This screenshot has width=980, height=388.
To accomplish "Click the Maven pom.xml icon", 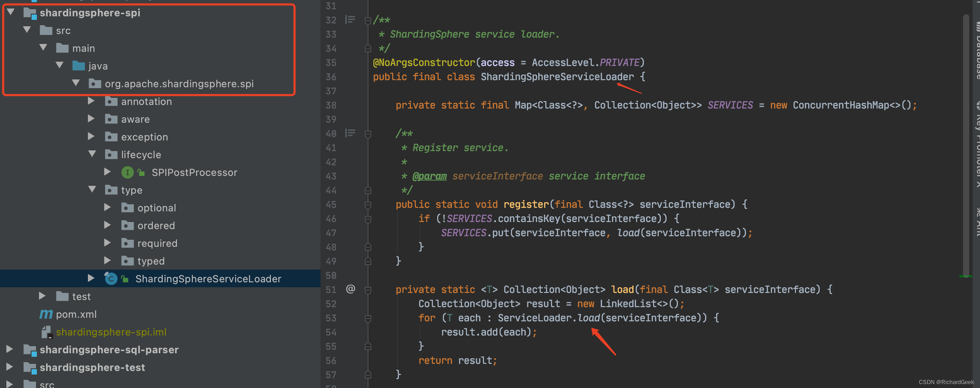I will [x=46, y=314].
